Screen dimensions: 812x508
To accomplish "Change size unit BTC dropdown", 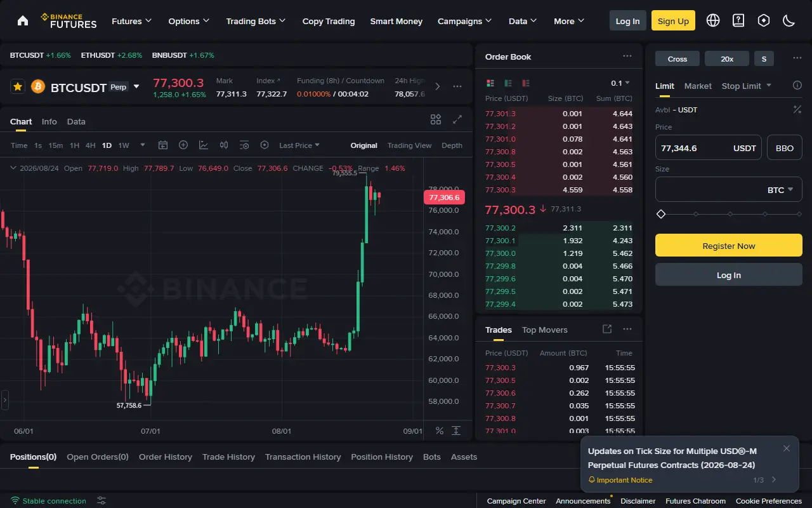I will (780, 190).
